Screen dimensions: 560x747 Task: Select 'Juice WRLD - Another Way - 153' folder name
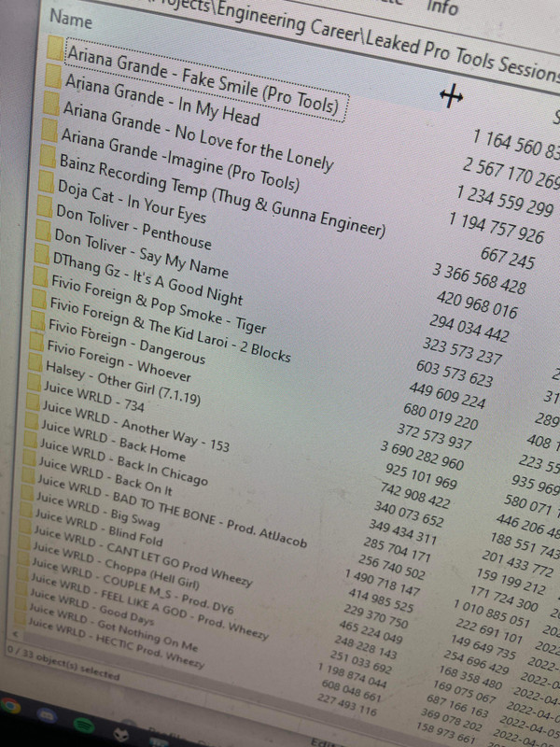[136, 426]
